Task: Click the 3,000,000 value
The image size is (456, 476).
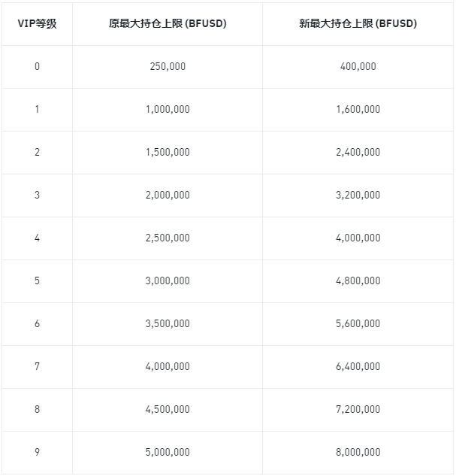Action: [x=168, y=280]
